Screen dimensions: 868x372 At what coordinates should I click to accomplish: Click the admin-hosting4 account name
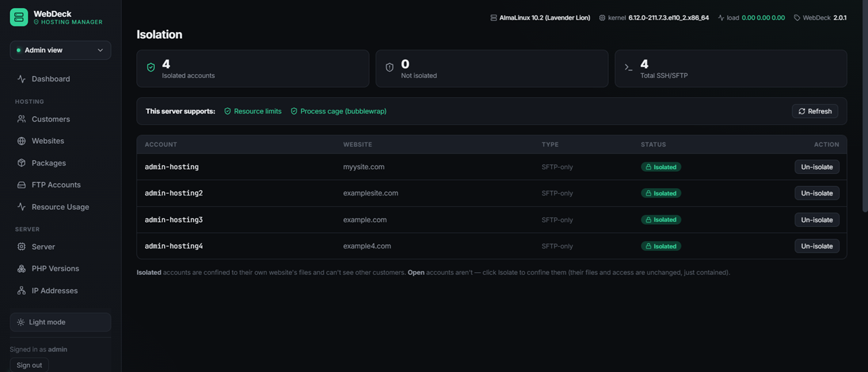coord(174,246)
